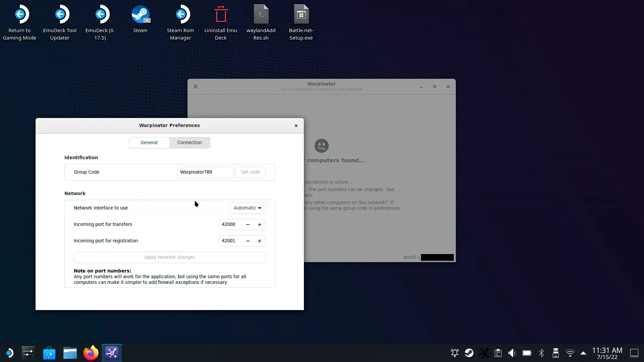Expand Network interface Automatic dropdown
644x362 pixels.
pyautogui.click(x=248, y=208)
